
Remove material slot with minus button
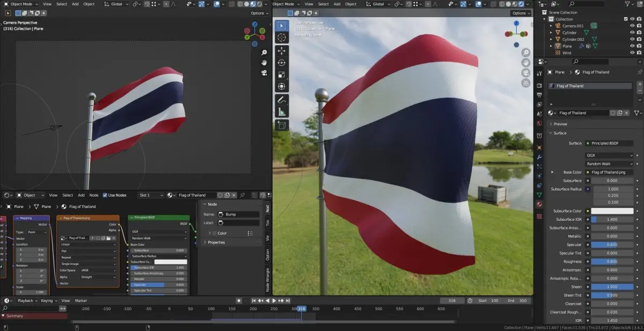pyautogui.click(x=639, y=92)
